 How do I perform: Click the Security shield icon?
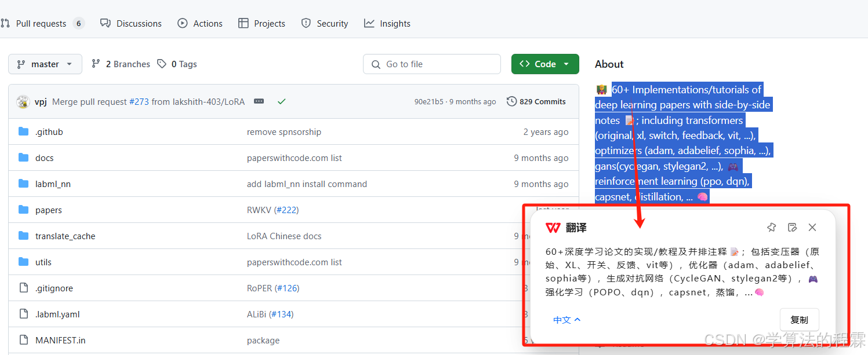coord(306,23)
